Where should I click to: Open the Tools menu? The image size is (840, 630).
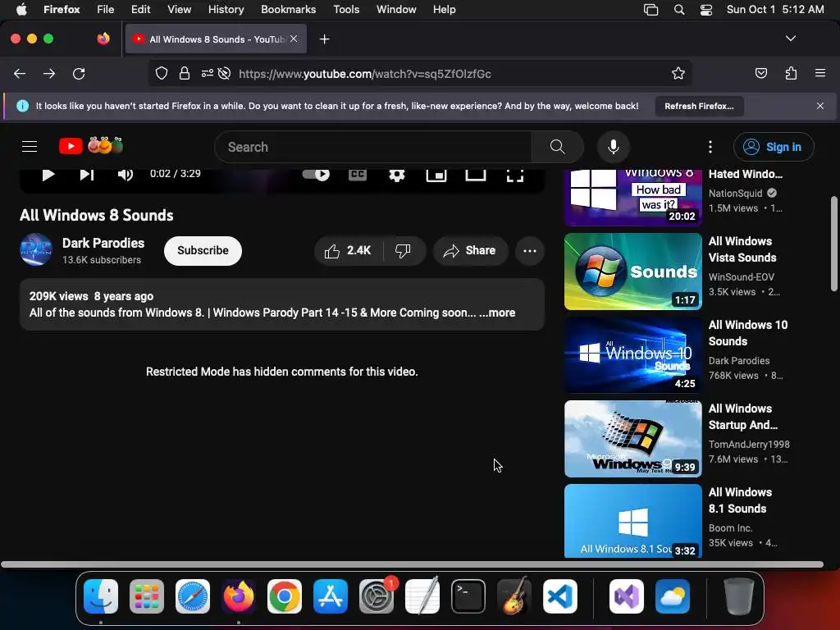tap(346, 10)
